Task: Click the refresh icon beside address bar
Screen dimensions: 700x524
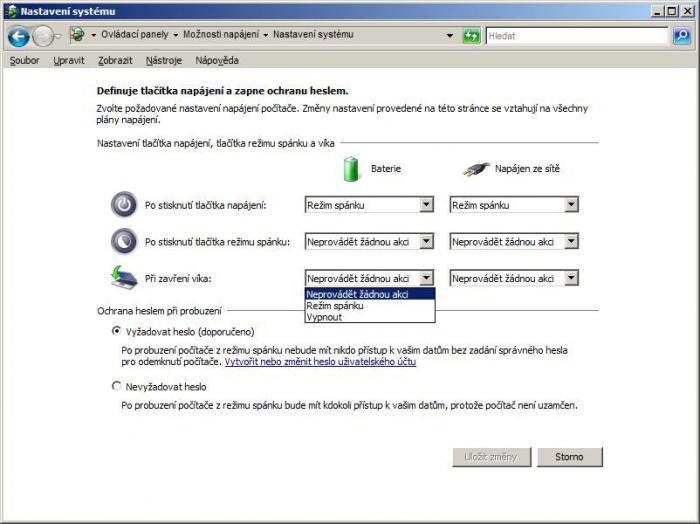Action: (x=472, y=36)
